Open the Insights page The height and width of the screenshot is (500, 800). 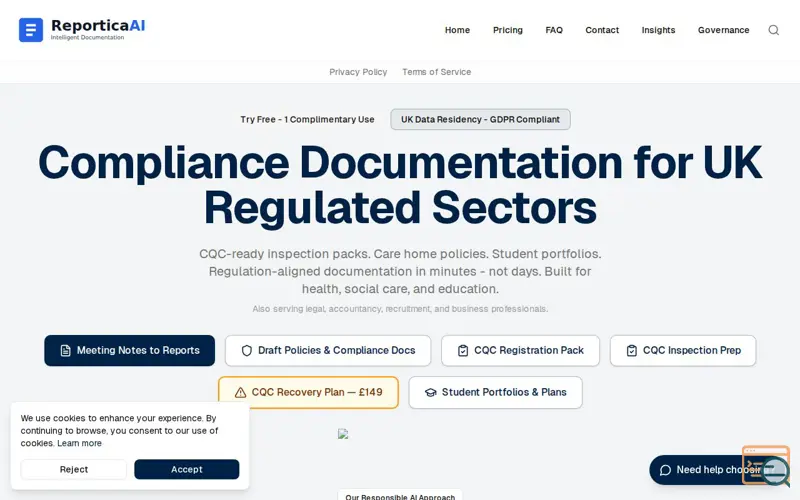pos(658,30)
